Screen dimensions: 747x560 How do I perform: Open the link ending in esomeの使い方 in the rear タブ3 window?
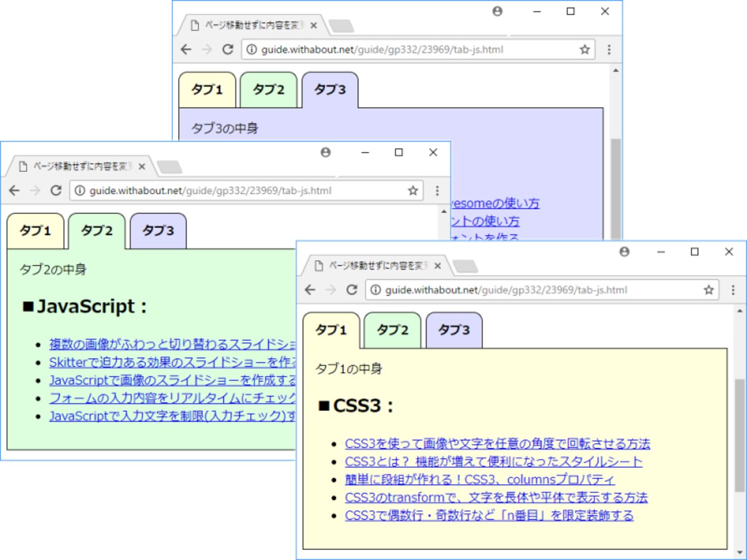point(495,203)
